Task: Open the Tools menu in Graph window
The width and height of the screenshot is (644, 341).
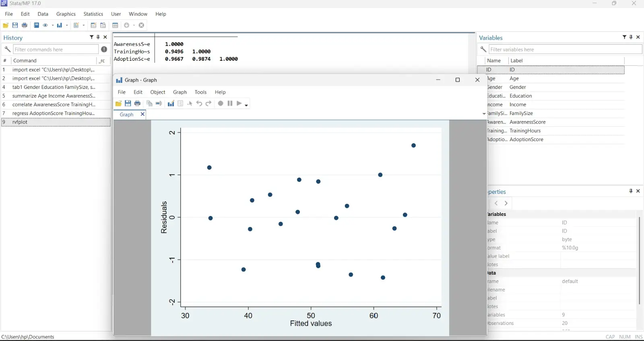Action: (x=200, y=92)
